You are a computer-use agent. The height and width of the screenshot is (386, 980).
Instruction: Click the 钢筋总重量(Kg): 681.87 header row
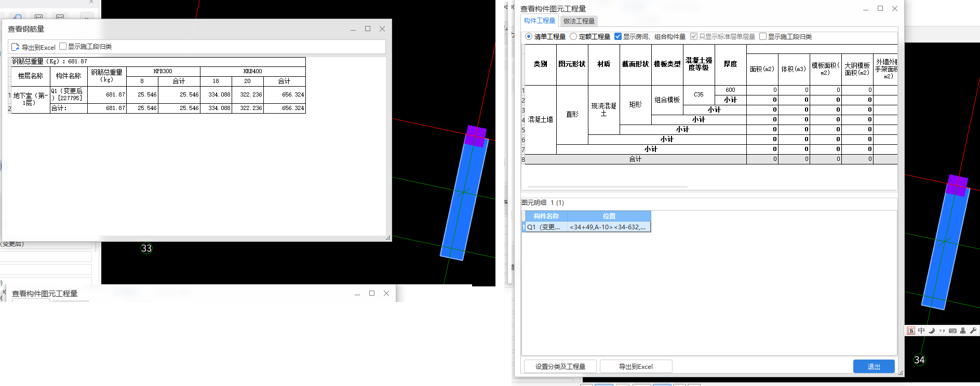click(x=158, y=62)
